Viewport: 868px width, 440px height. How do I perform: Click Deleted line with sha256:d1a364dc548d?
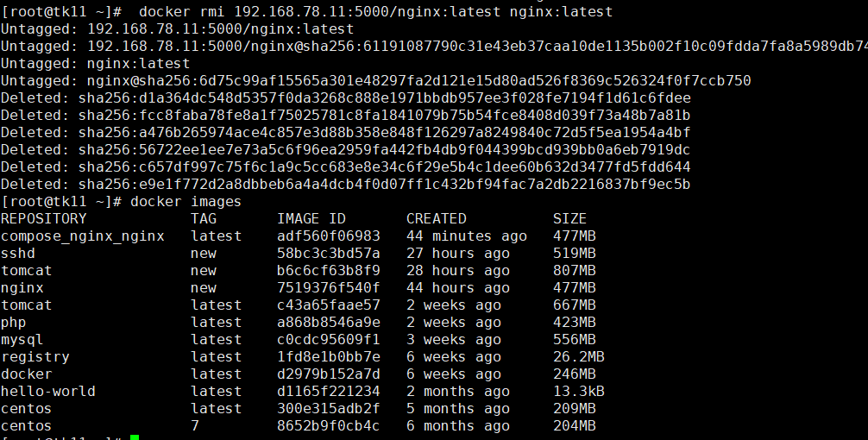pos(346,98)
